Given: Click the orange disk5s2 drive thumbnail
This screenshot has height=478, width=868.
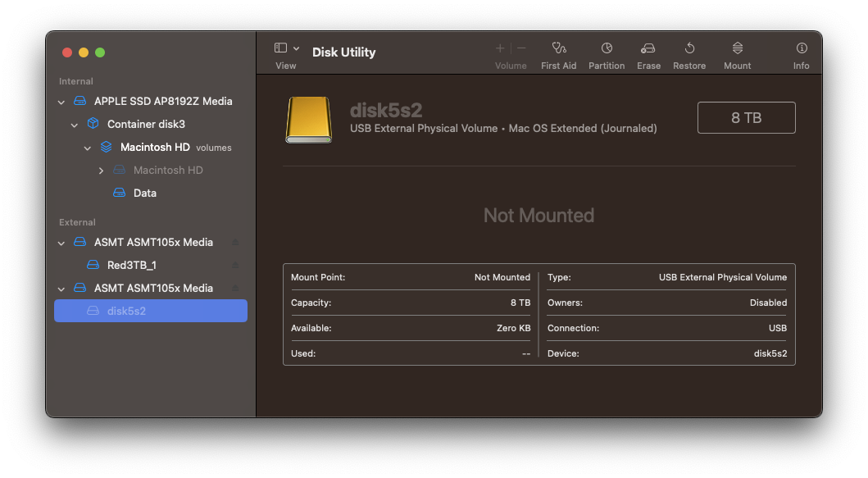Looking at the screenshot, I should pyautogui.click(x=308, y=117).
